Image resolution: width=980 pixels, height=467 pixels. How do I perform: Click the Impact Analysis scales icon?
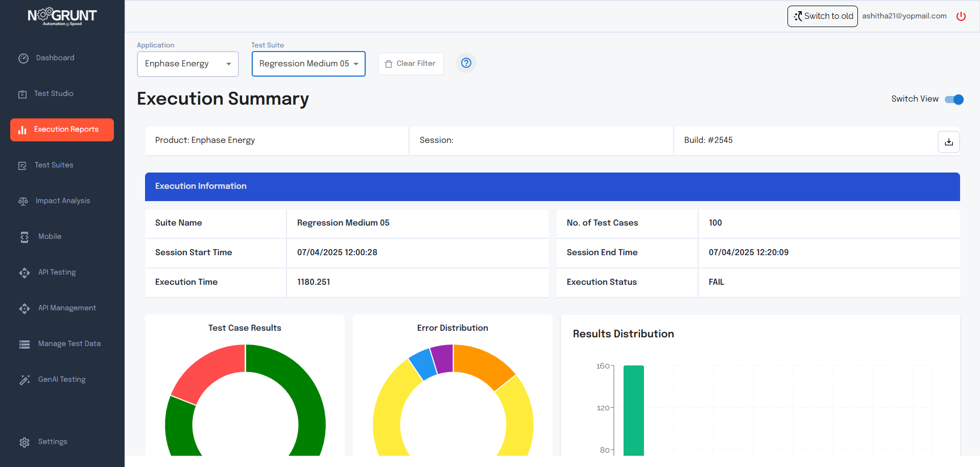tap(23, 201)
